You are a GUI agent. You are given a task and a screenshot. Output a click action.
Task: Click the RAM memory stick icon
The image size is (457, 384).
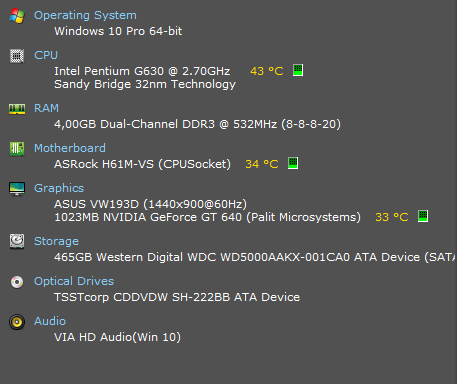17,109
